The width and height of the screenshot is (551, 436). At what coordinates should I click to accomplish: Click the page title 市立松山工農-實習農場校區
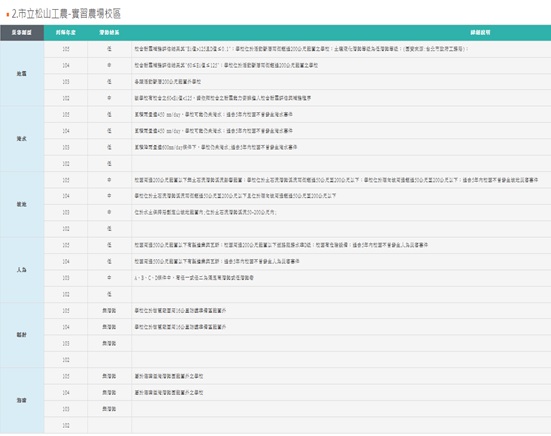[x=66, y=14]
